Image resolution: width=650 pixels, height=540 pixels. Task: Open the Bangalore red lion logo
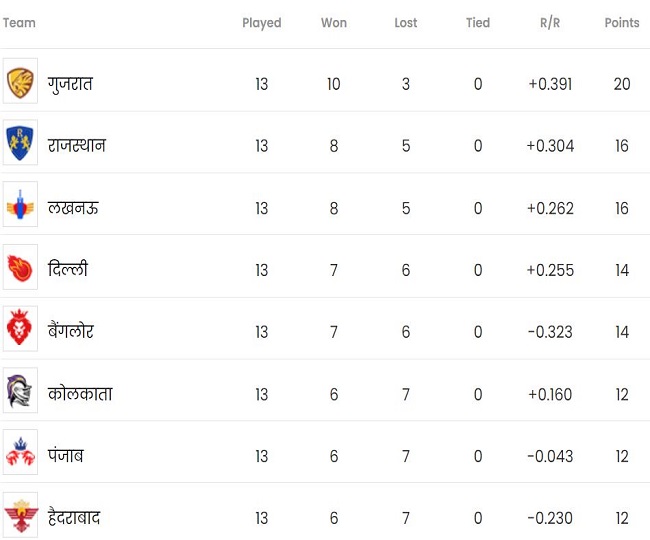click(19, 328)
